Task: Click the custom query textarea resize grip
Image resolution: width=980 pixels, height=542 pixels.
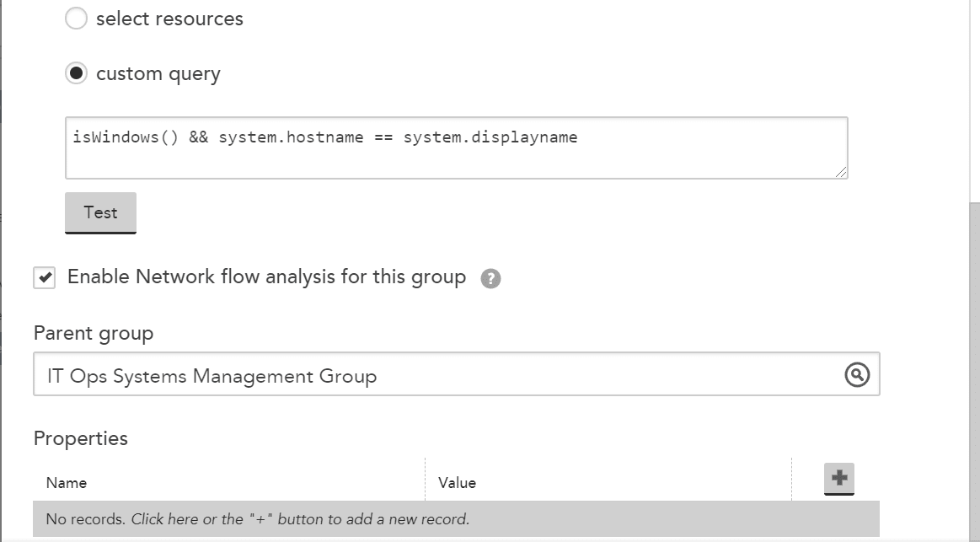Action: [841, 172]
